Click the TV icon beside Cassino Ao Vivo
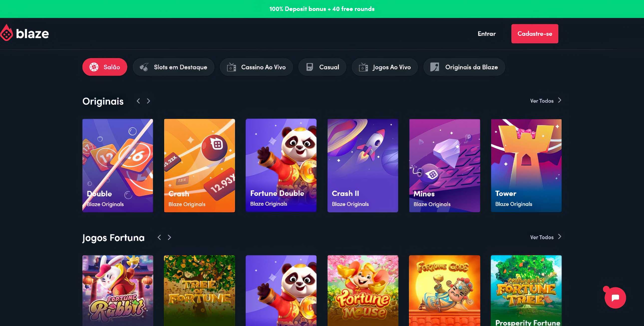The width and height of the screenshot is (644, 326). [231, 67]
